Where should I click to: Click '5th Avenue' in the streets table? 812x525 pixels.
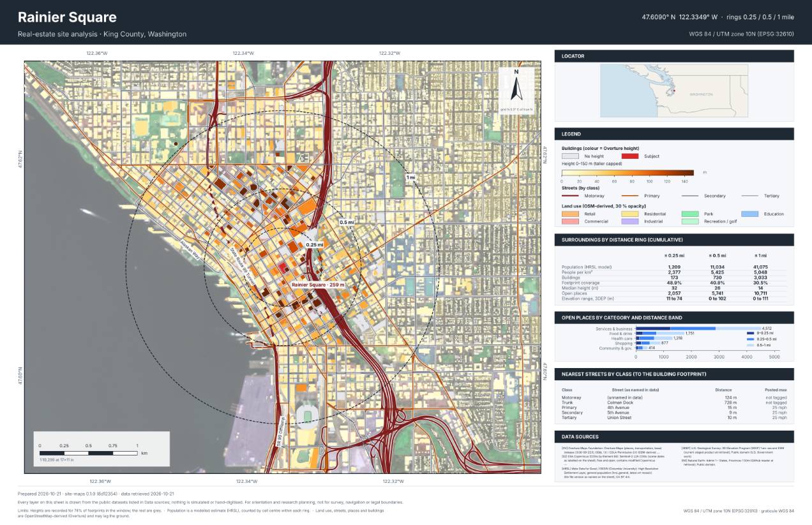pyautogui.click(x=617, y=413)
